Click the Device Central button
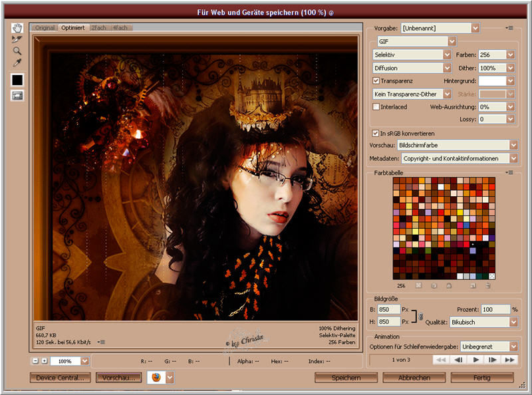Screen dimensions: 532x395 coord(60,378)
